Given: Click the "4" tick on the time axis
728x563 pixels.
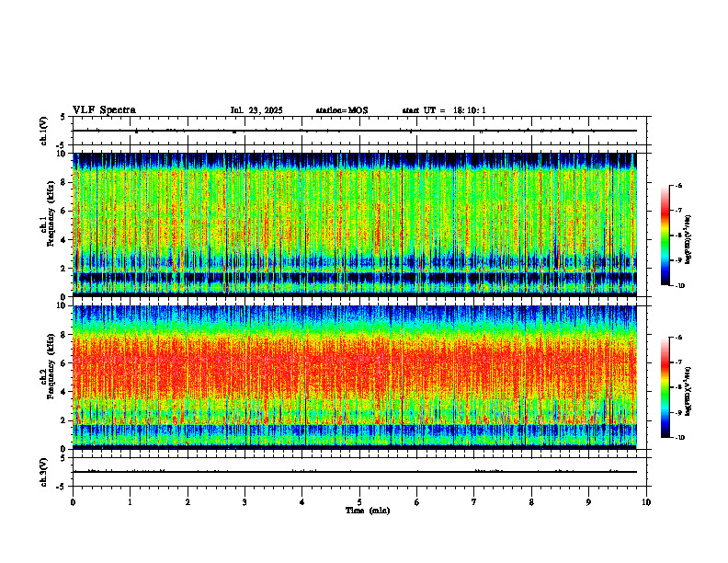Looking at the screenshot, I should coord(302,502).
